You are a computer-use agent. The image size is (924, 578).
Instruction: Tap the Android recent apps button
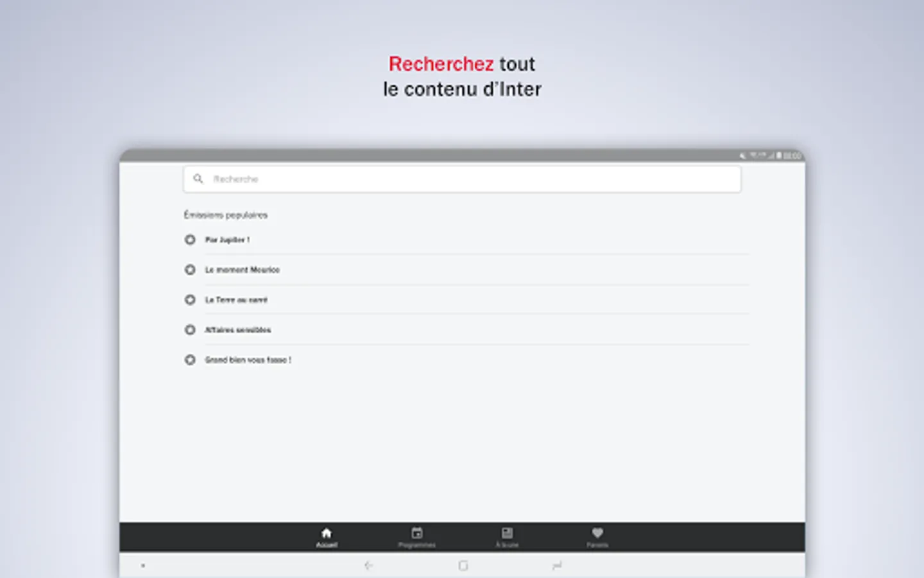click(557, 566)
